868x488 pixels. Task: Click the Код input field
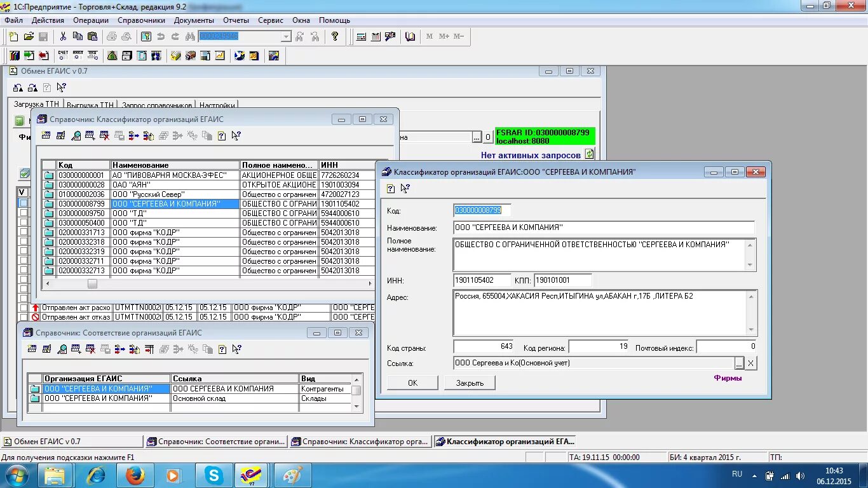[x=482, y=210]
